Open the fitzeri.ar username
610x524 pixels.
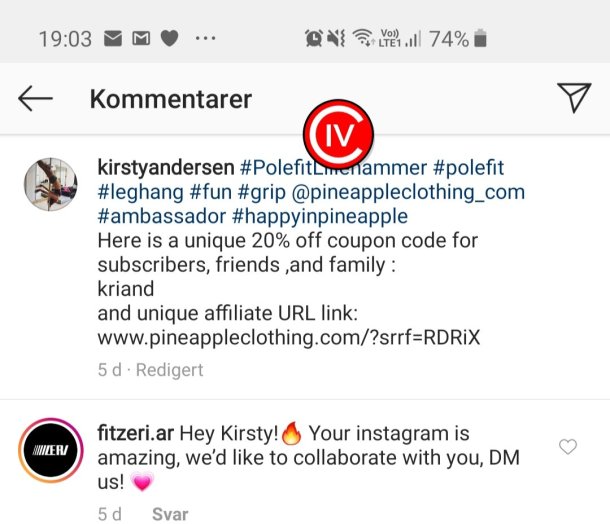click(135, 433)
